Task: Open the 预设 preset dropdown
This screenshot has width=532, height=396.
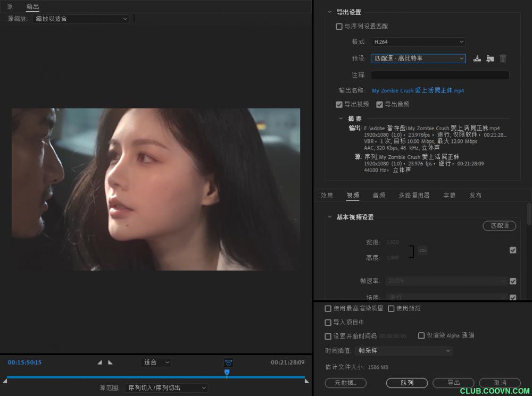Action: pyautogui.click(x=418, y=58)
